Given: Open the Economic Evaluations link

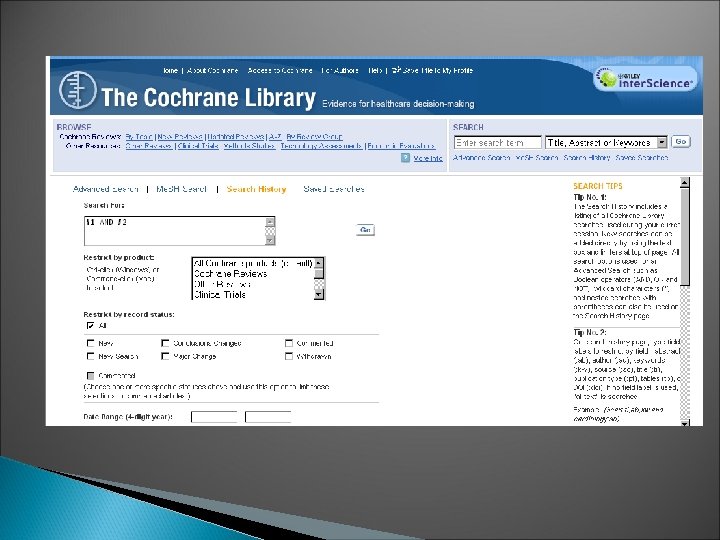Looking at the screenshot, I should pos(401,146).
